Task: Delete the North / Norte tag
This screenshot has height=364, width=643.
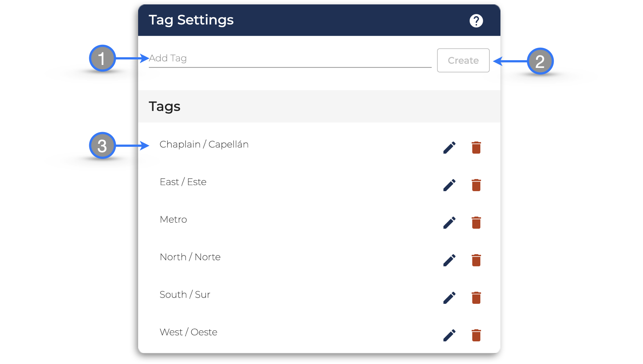Action: 476,260
